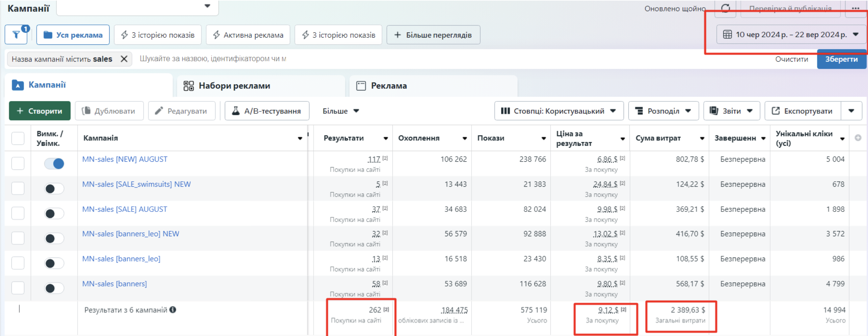Viewport: 868px width, 336px height.
Task: Open Стовпці: Користувацький columns dropdown
Action: (x=559, y=111)
